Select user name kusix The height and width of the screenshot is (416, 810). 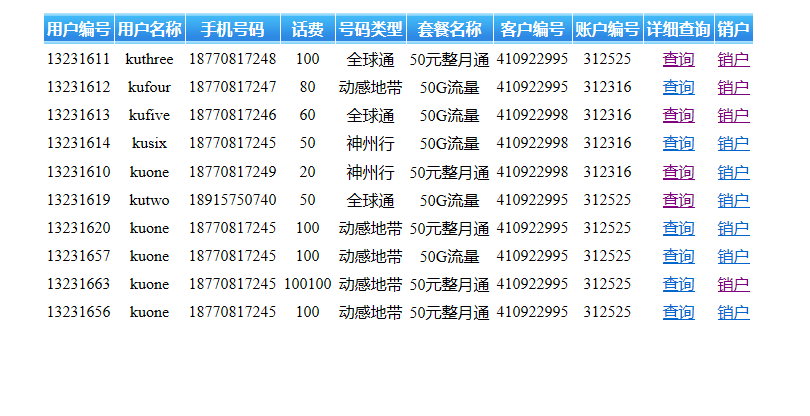coord(149,143)
